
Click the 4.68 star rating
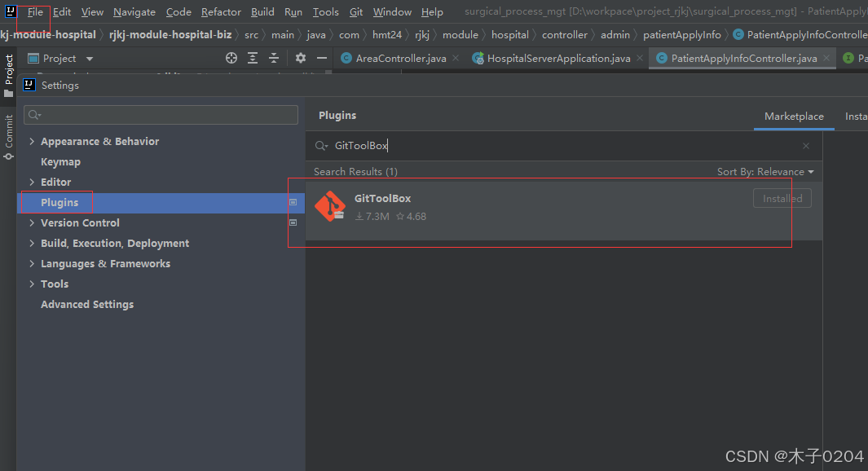pos(411,217)
